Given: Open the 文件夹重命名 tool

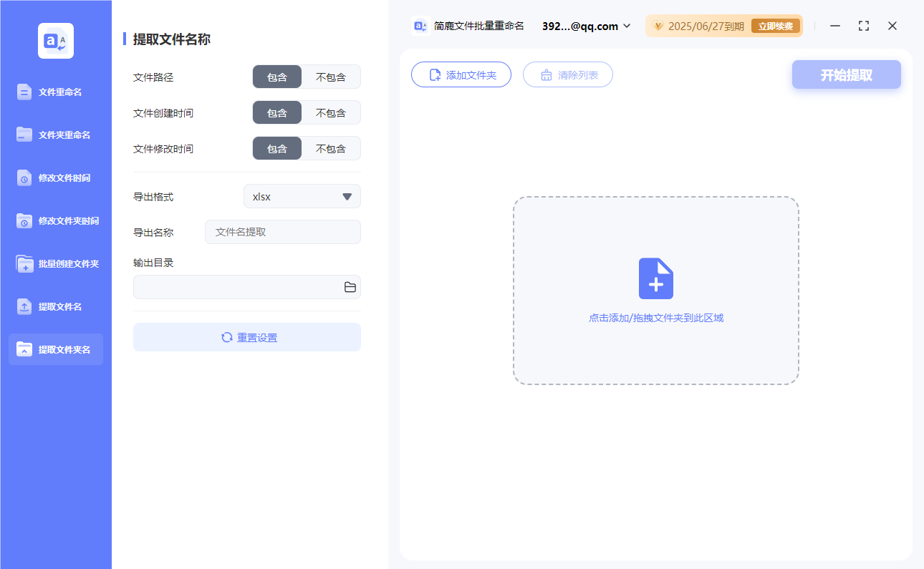Looking at the screenshot, I should (x=55, y=135).
